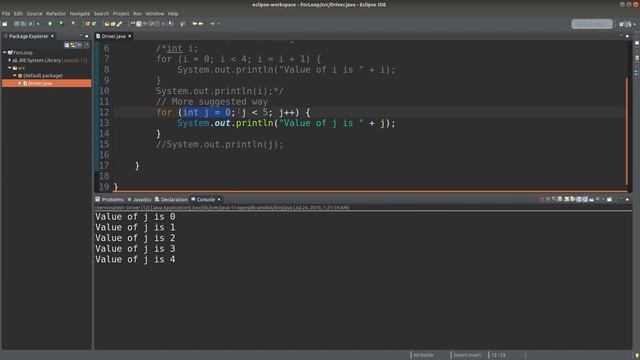The width and height of the screenshot is (640, 360).
Task: Toggle Scroll Lock in Console toolbar
Action: [567, 199]
